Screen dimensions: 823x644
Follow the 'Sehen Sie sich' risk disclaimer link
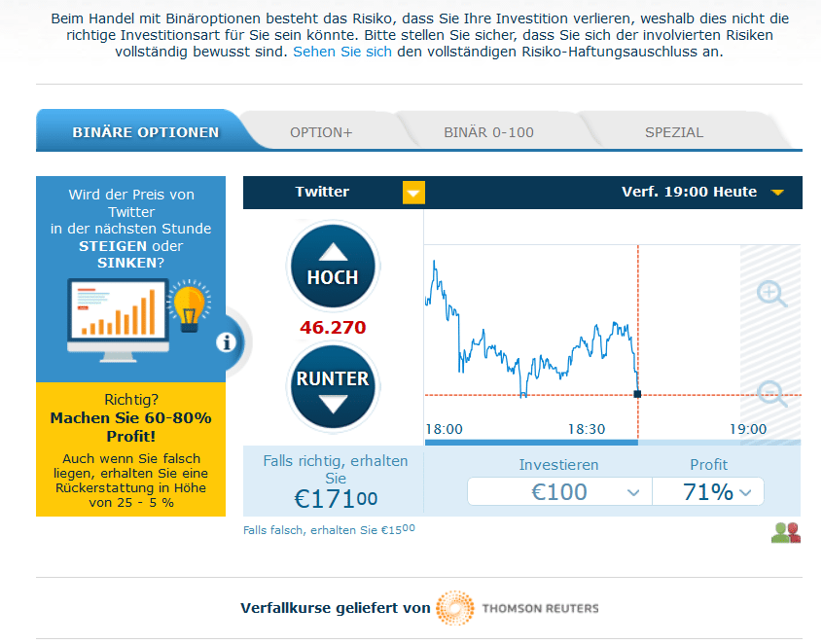342,52
